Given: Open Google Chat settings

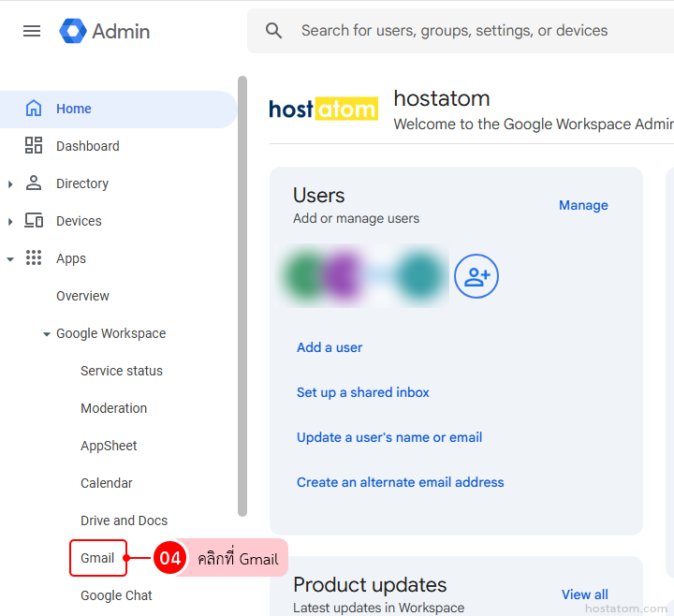Looking at the screenshot, I should coord(116,595).
